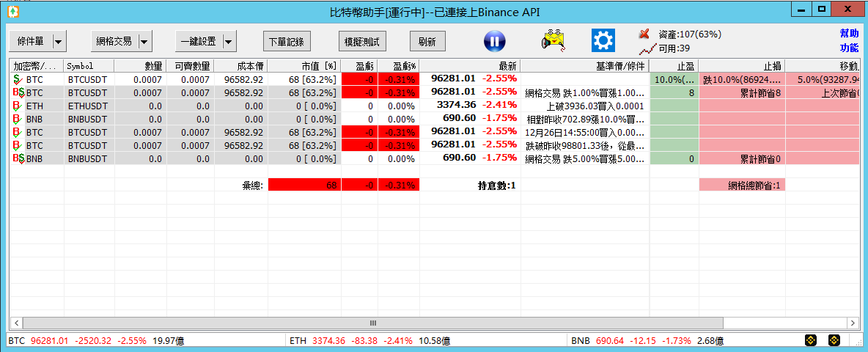Select the 網格交易 跌1.00%買漲1.00 condition cell
Image resolution: width=868 pixels, height=352 pixels.
click(585, 92)
